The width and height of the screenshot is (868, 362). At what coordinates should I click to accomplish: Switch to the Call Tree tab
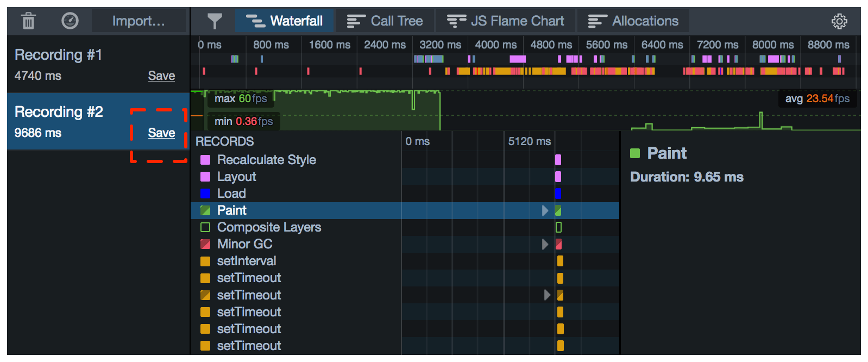coord(385,21)
